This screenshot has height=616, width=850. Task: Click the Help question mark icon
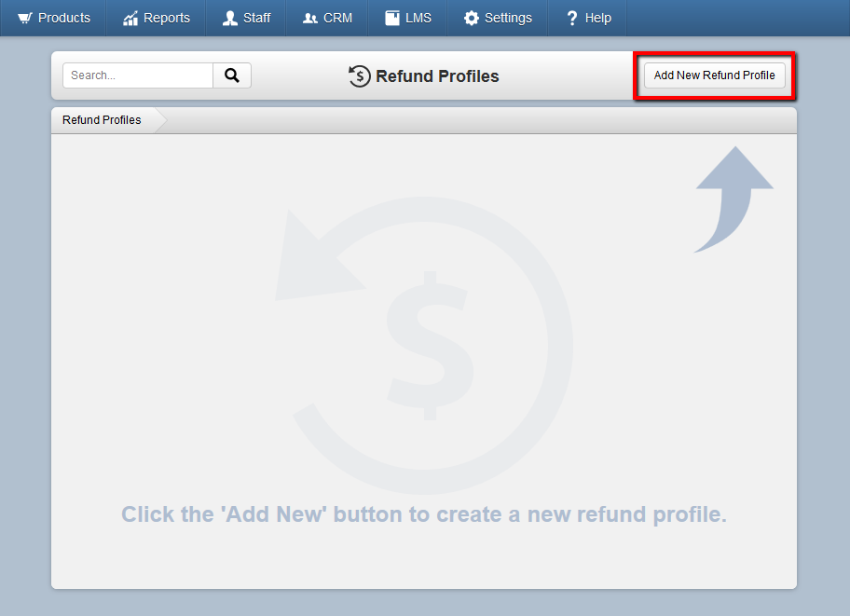tap(572, 18)
